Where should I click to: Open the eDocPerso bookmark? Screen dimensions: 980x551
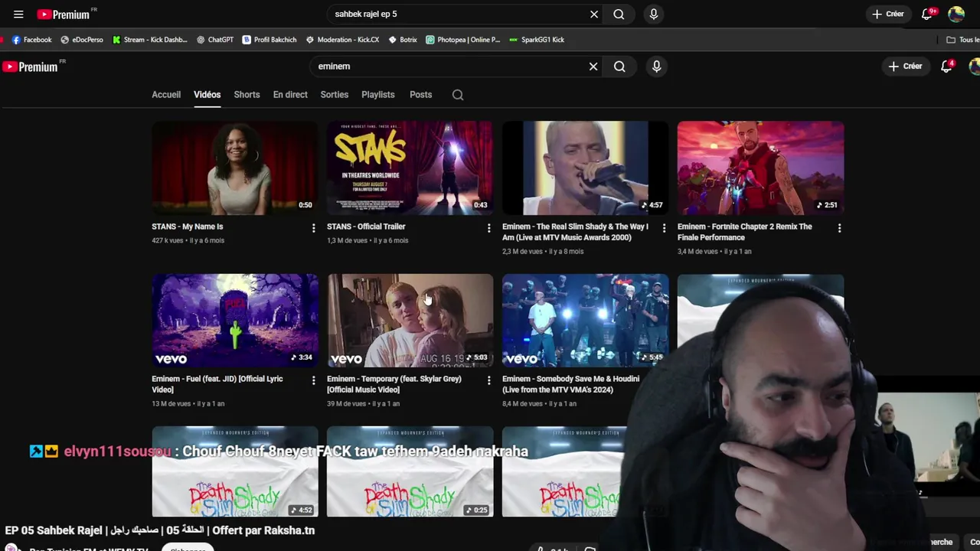click(82, 40)
